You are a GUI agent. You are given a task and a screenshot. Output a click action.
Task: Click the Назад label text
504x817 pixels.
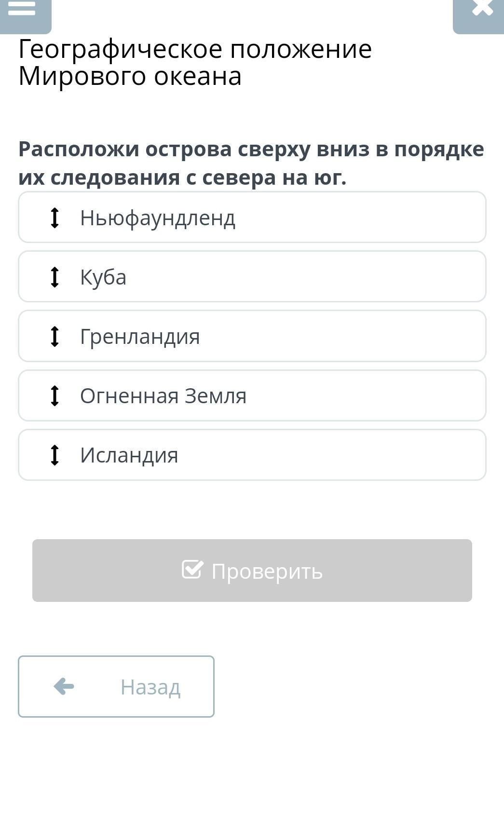click(x=150, y=687)
